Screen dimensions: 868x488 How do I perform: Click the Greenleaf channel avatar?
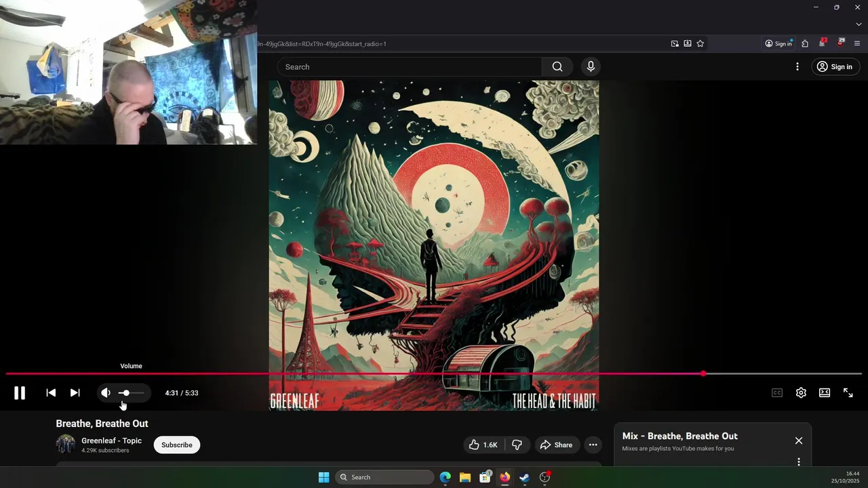pos(66,445)
